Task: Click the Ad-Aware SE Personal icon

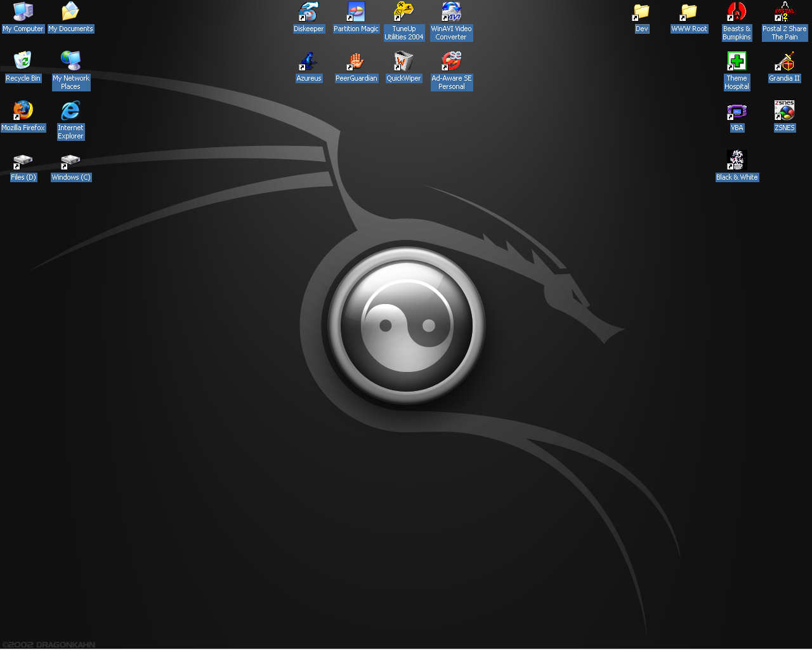Action: click(451, 61)
